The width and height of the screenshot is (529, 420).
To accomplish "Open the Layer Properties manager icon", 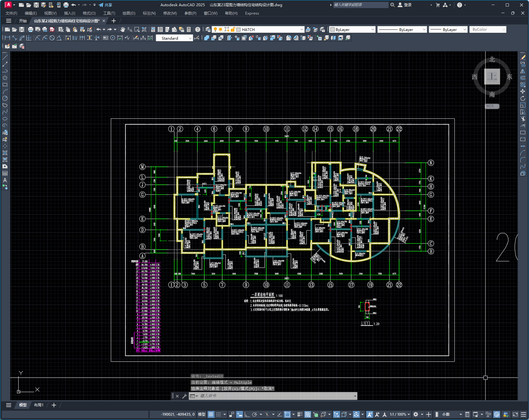I will (208, 29).
